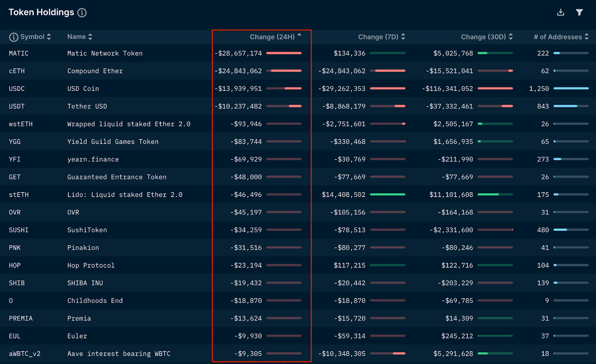Sort by Change (7D) column
This screenshot has width=596, height=364.
pyautogui.click(x=403, y=37)
